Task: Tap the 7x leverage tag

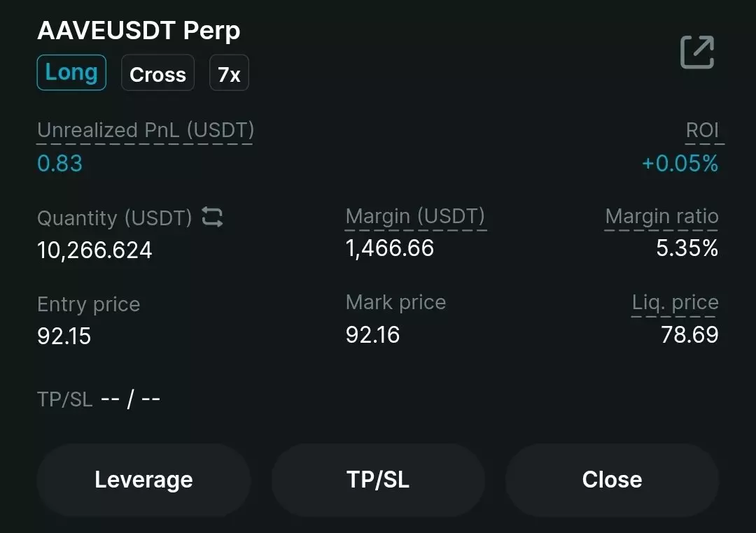Action: pos(229,73)
